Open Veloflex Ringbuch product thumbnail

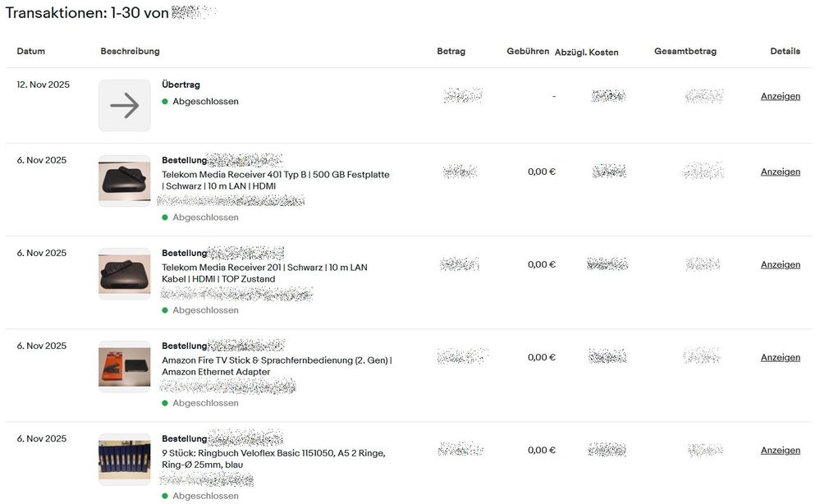point(125,459)
